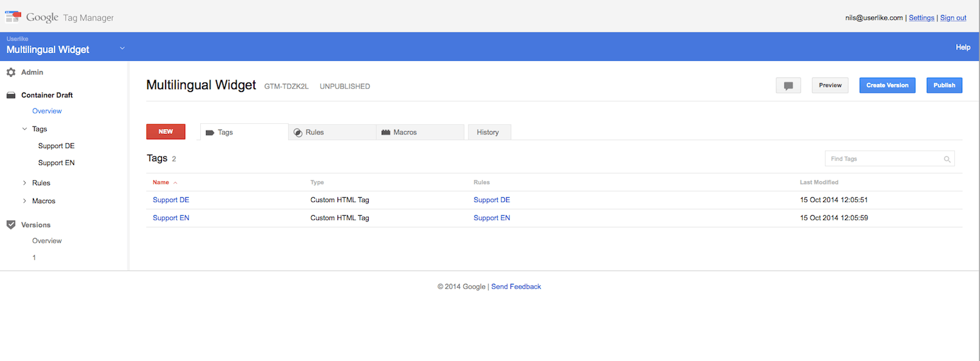Switch to the Rules tab
The height and width of the screenshot is (361, 980).
(x=332, y=132)
